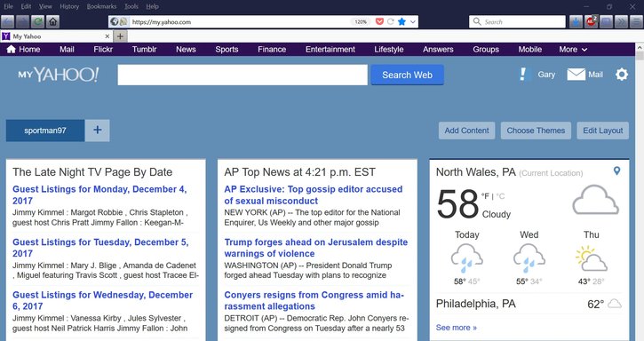
Task: Open the Downloads panel
Action: coord(576,22)
